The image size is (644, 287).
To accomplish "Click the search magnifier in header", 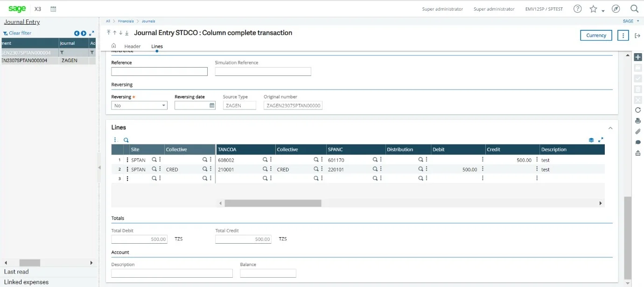I will tap(634, 9).
